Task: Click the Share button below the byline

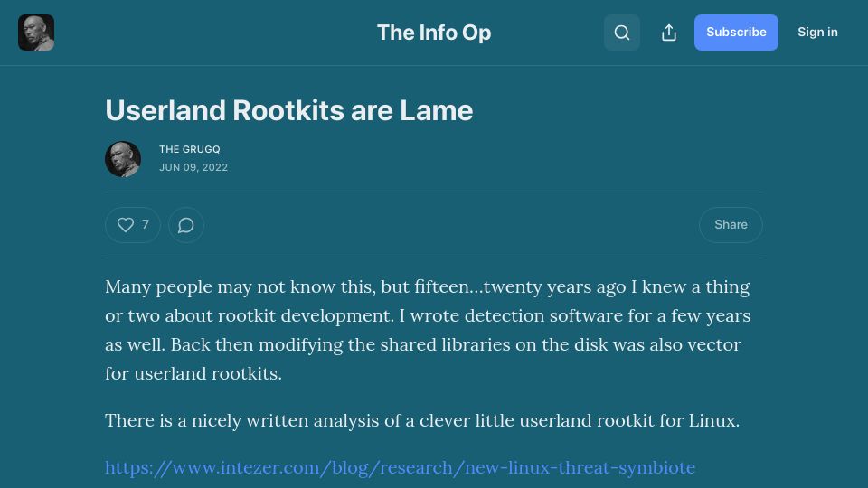Action: [x=731, y=225]
